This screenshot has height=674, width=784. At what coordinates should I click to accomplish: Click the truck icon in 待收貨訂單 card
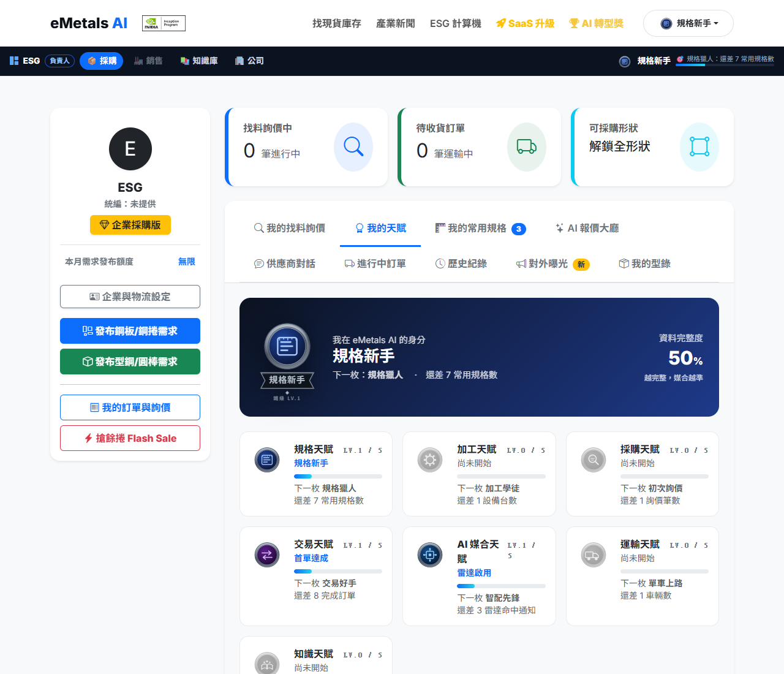point(527,147)
